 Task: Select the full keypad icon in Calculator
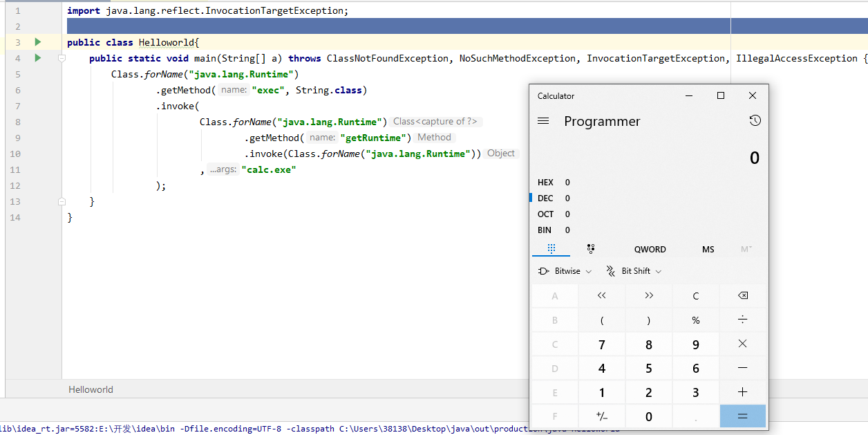[551, 249]
